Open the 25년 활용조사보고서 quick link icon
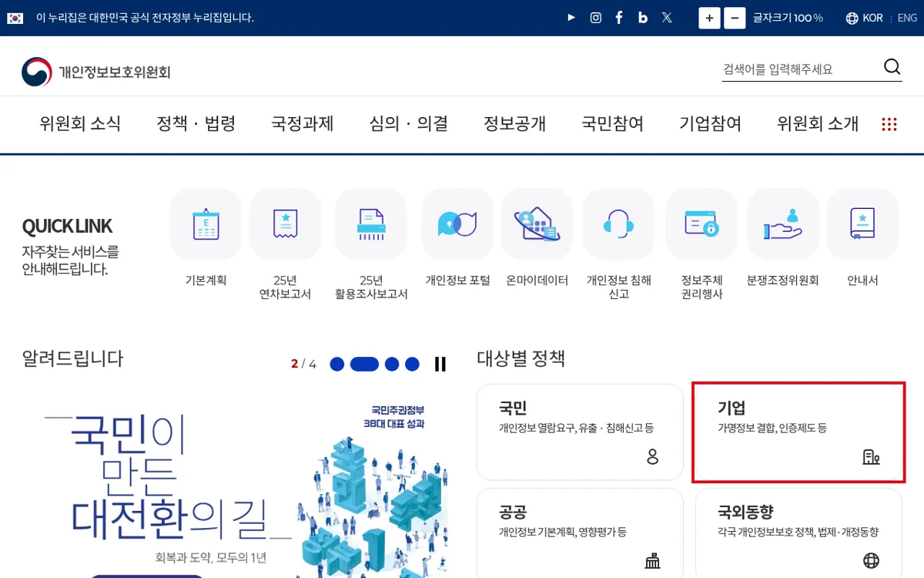The height and width of the screenshot is (578, 924). coord(371,223)
